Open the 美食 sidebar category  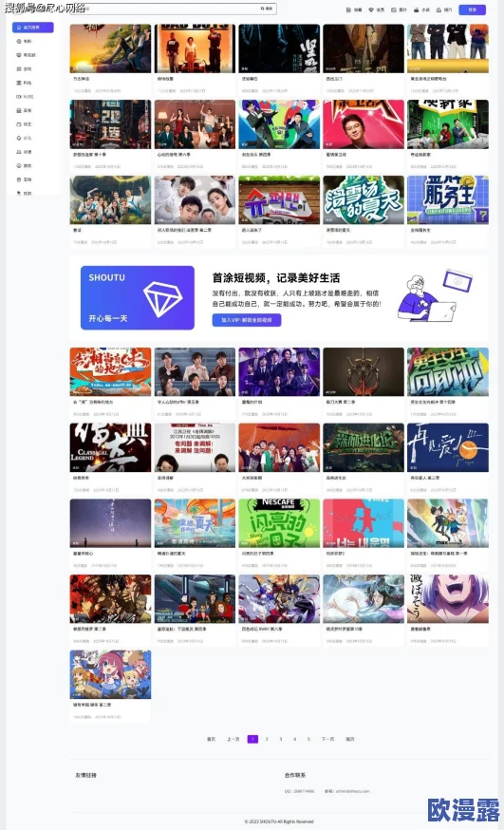pyautogui.click(x=25, y=110)
